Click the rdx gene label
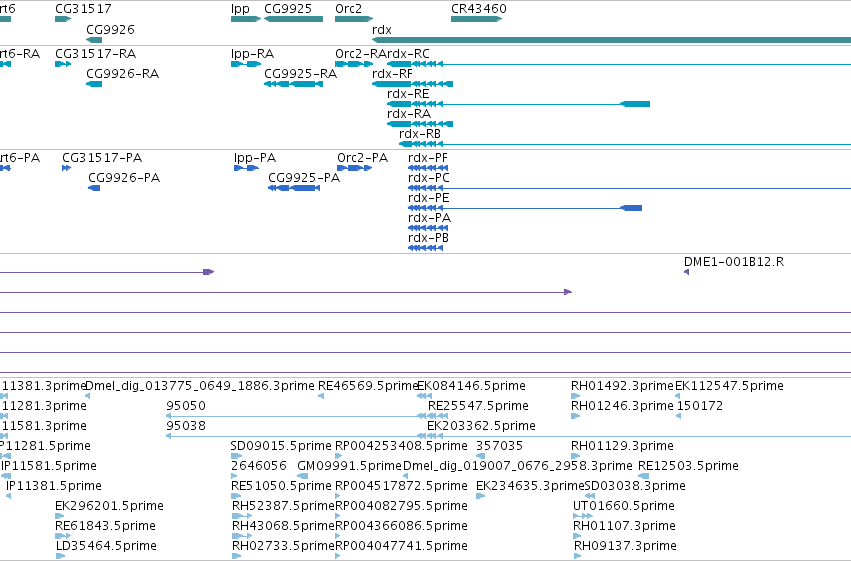 382,30
